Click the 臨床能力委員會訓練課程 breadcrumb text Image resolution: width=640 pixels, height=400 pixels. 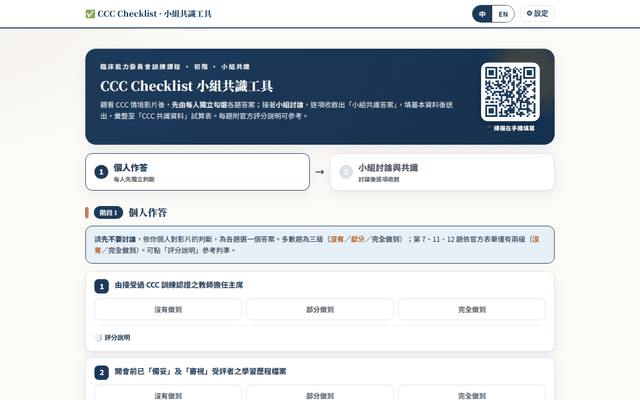click(140, 67)
